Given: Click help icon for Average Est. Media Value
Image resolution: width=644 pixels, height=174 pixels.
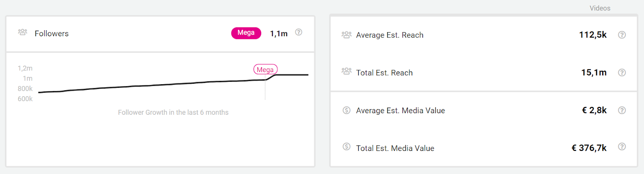Looking at the screenshot, I should (x=622, y=110).
